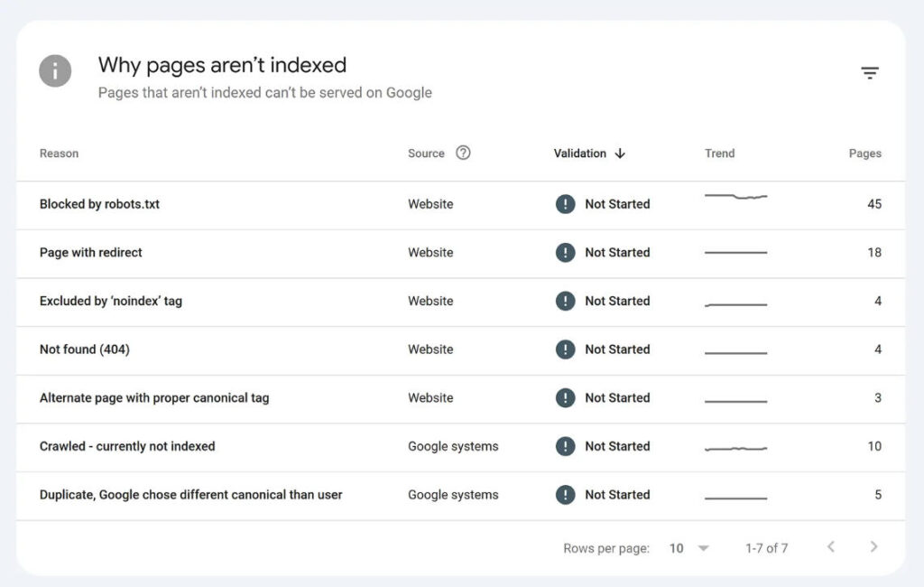The image size is (924, 587).
Task: Click the 1-7 of 7 pagination text
Action: [x=767, y=548]
